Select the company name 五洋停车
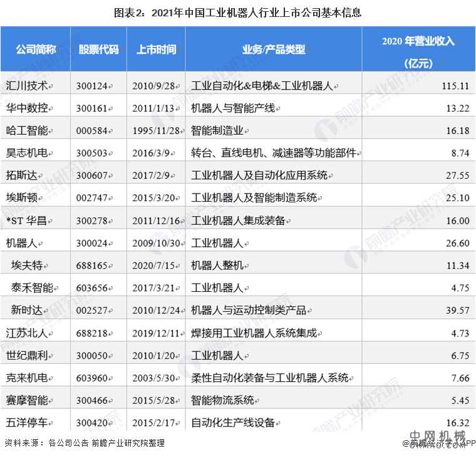 (27, 423)
